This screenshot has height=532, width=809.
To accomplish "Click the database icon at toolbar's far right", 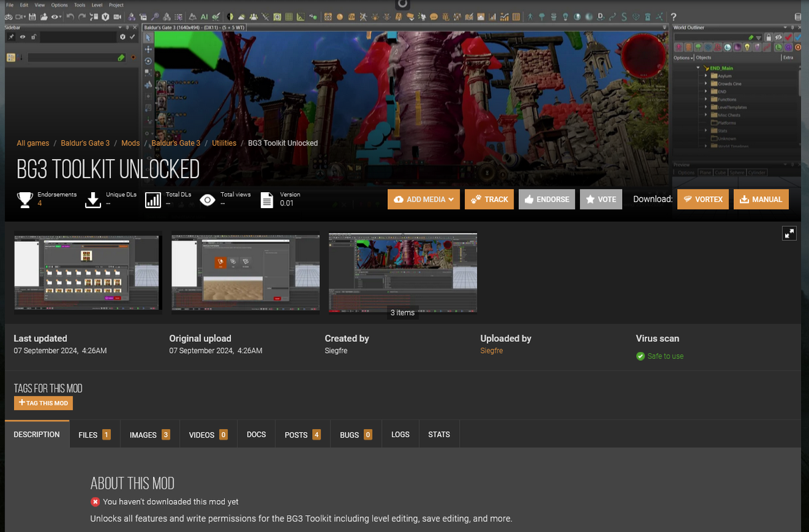I will point(798,16).
